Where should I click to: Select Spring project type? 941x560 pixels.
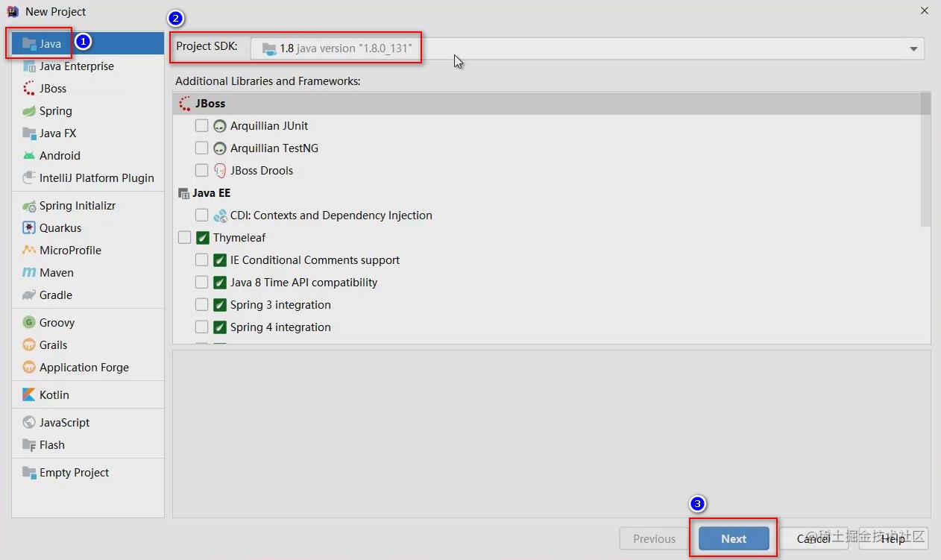pyautogui.click(x=88, y=111)
